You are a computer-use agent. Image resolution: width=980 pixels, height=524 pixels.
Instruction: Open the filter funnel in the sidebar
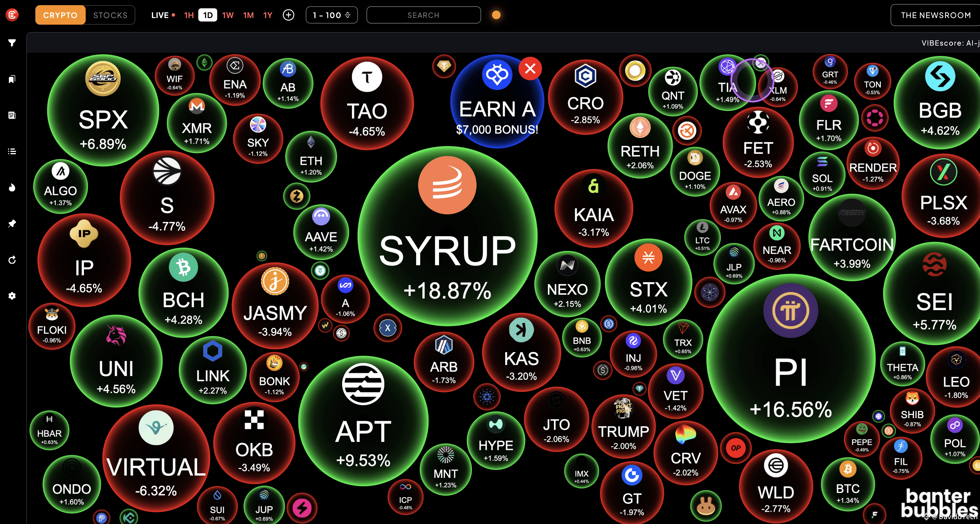pyautogui.click(x=12, y=43)
